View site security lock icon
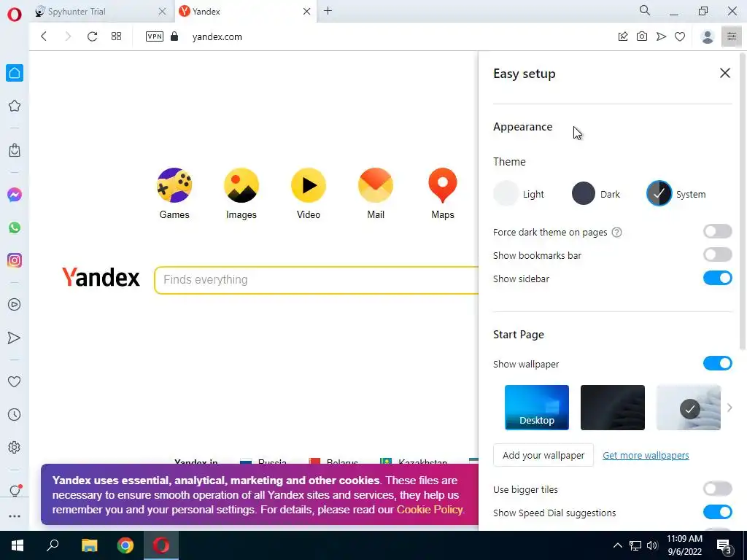Image resolution: width=747 pixels, height=560 pixels. click(174, 36)
